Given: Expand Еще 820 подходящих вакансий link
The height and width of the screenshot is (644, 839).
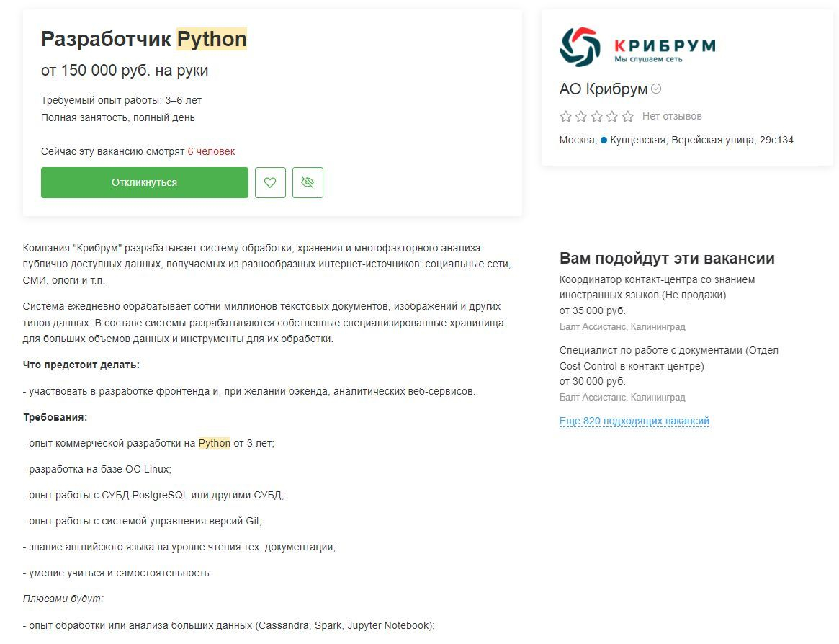Looking at the screenshot, I should (x=634, y=421).
